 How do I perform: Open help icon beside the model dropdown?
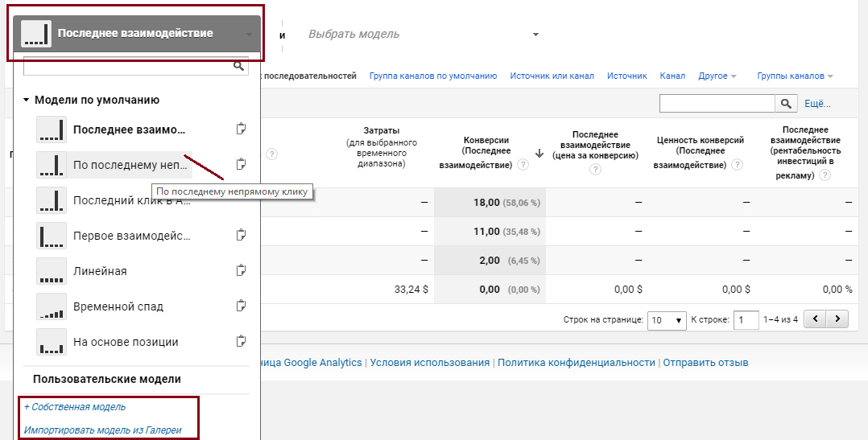[271, 154]
